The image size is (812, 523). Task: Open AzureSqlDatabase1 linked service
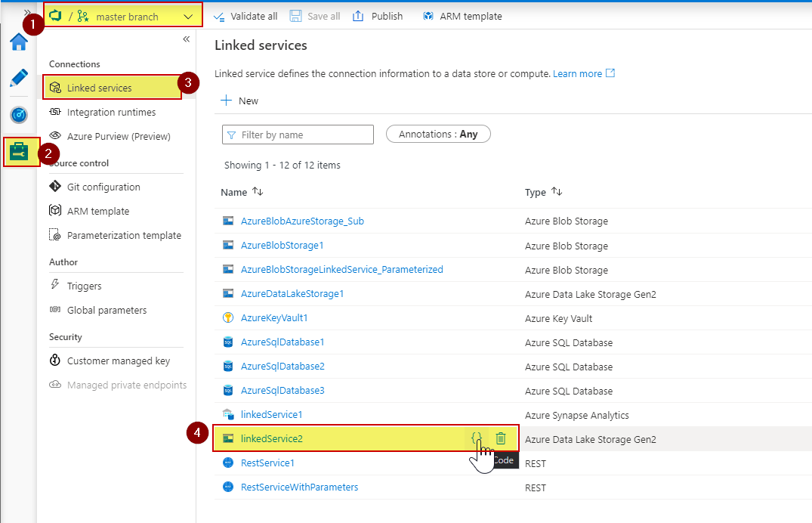(x=283, y=342)
